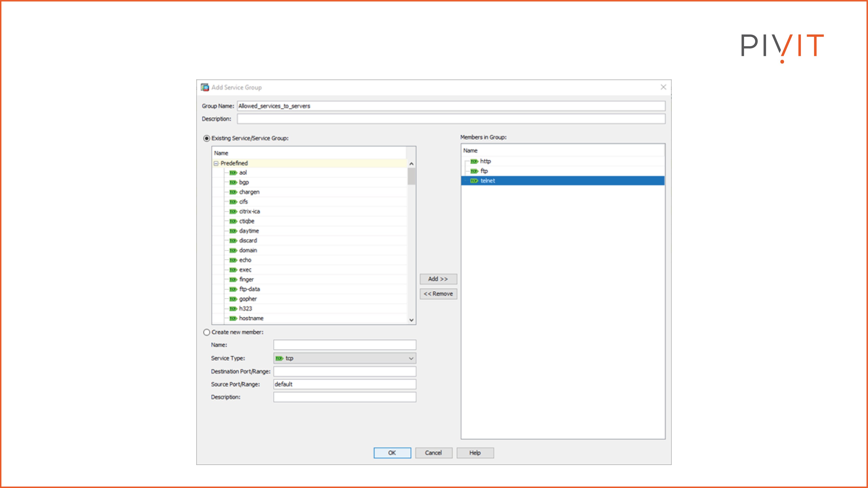Viewport: 868px width, 488px height.
Task: Click the TCP icon beside bgp service
Action: click(233, 183)
